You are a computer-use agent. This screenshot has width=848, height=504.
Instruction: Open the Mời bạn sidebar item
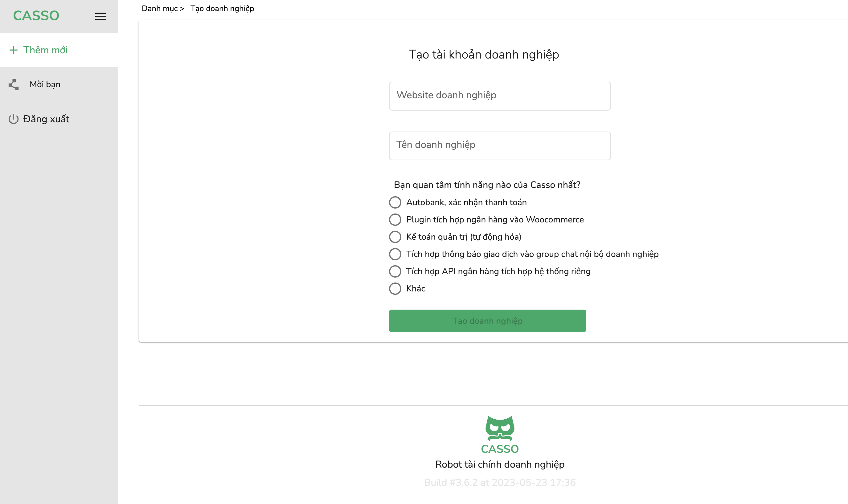pyautogui.click(x=45, y=85)
